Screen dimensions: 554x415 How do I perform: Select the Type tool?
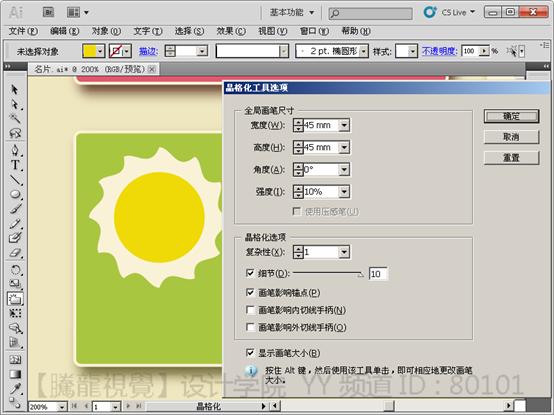click(x=15, y=165)
